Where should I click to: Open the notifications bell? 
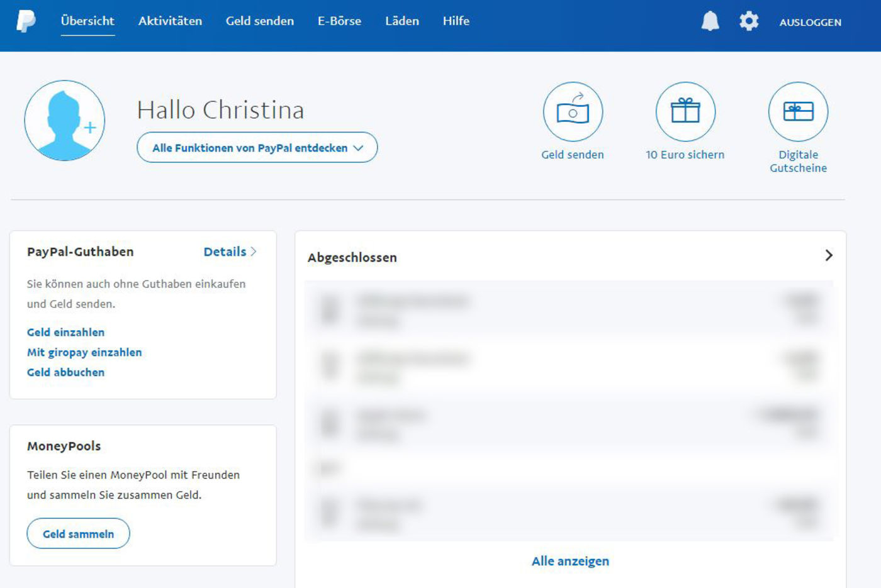coord(710,21)
